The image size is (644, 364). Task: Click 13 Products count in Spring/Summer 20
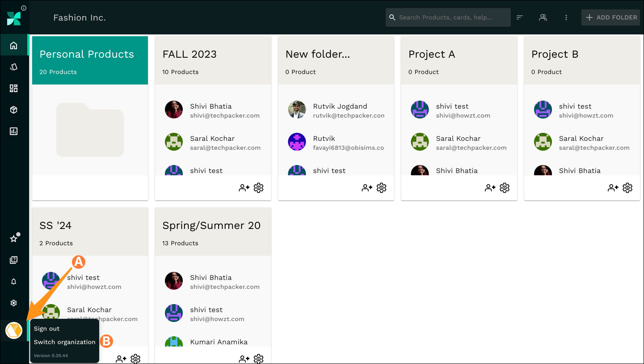pyautogui.click(x=181, y=243)
